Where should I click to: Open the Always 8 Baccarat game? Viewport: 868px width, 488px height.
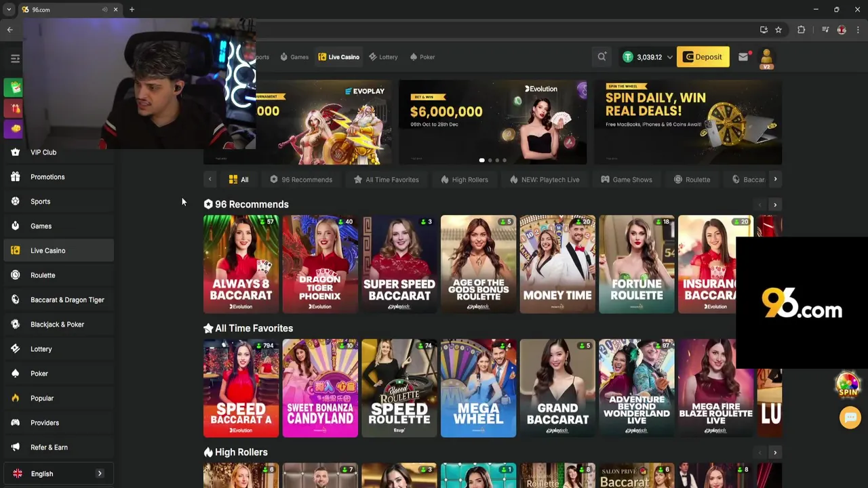point(241,264)
